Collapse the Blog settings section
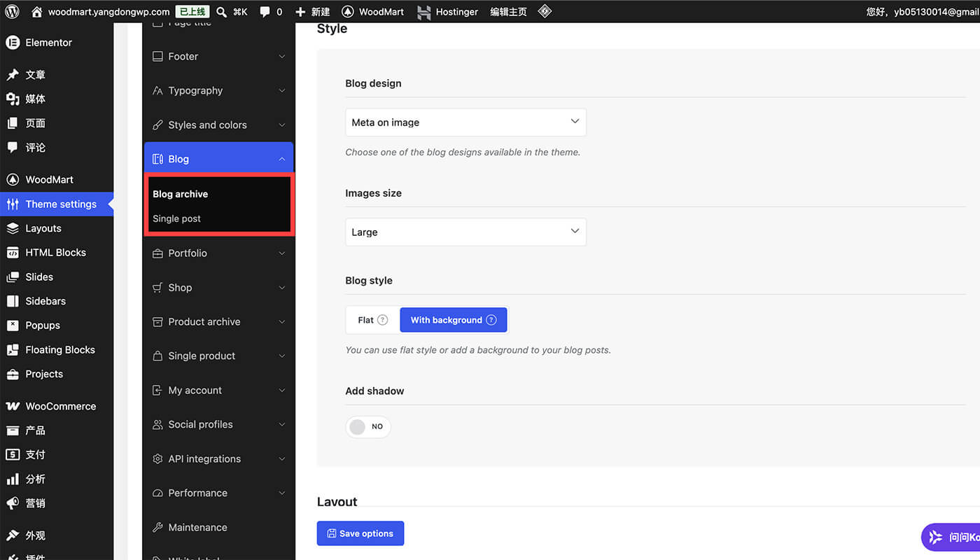980x560 pixels. [x=218, y=159]
